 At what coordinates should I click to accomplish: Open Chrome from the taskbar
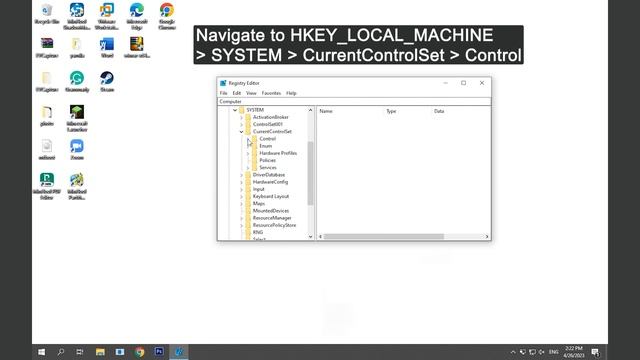click(x=140, y=352)
